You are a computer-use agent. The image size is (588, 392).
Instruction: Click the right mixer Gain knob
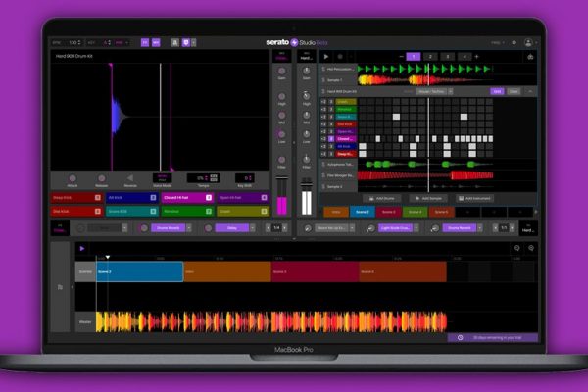(x=307, y=71)
